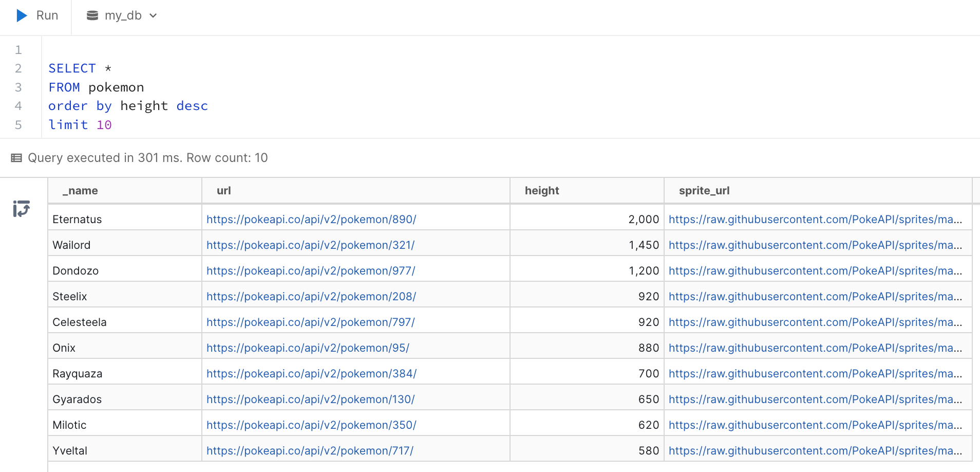
Task: Click the height value 1,450
Action: point(644,245)
